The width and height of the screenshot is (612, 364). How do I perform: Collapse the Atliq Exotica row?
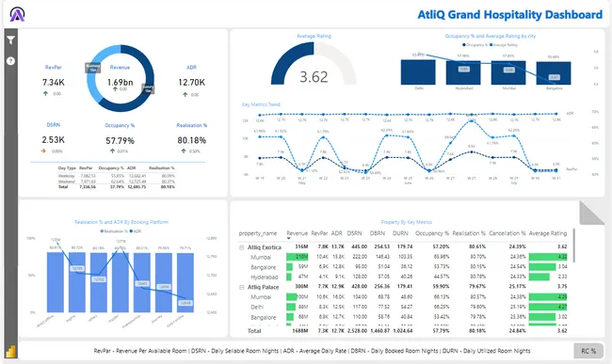coord(242,247)
